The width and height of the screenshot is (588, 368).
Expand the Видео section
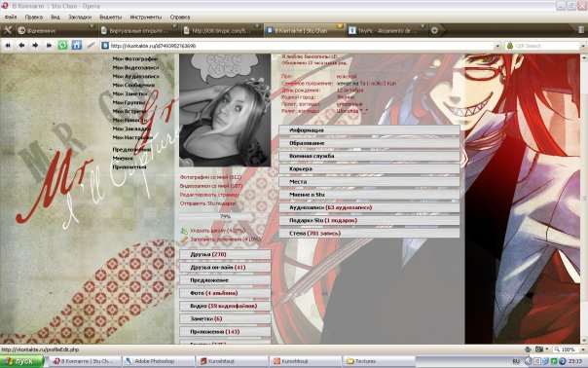click(225, 306)
